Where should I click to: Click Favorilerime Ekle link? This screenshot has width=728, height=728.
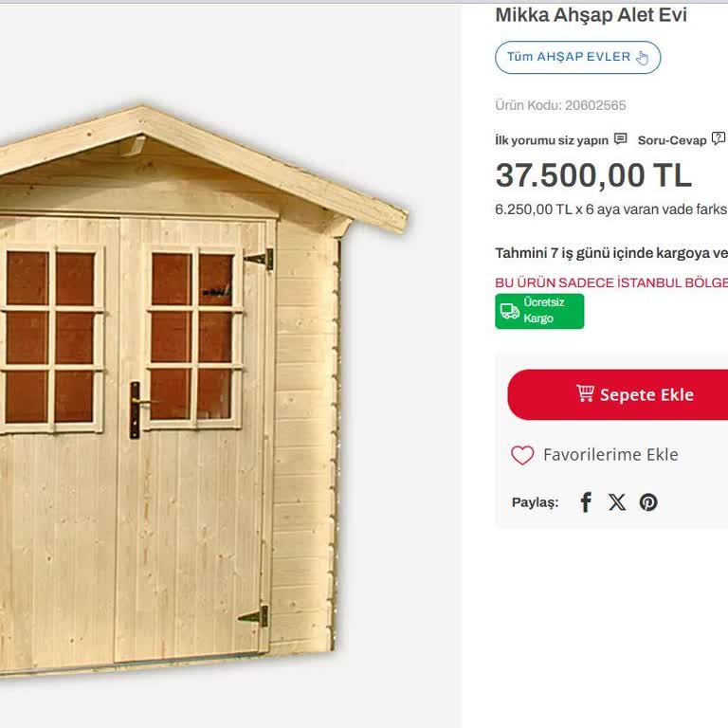click(610, 455)
